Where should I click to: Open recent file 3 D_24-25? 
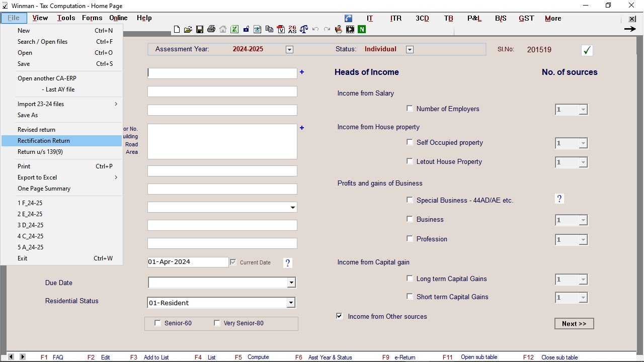(x=62, y=225)
